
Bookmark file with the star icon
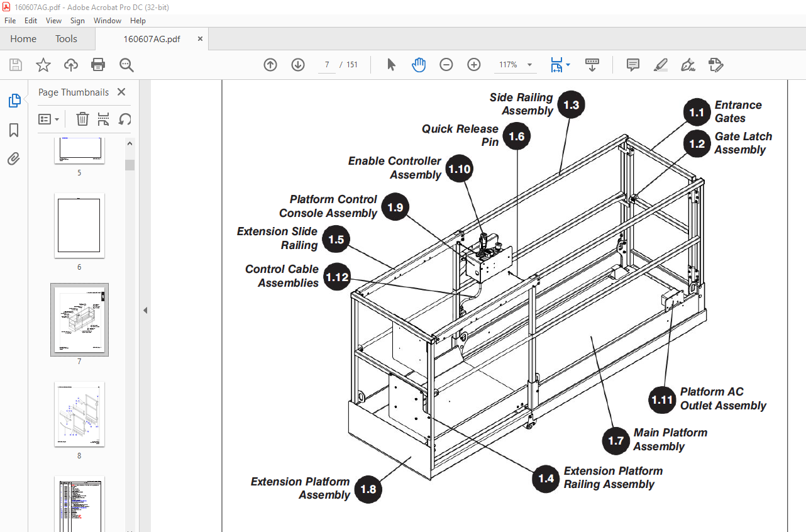click(43, 65)
